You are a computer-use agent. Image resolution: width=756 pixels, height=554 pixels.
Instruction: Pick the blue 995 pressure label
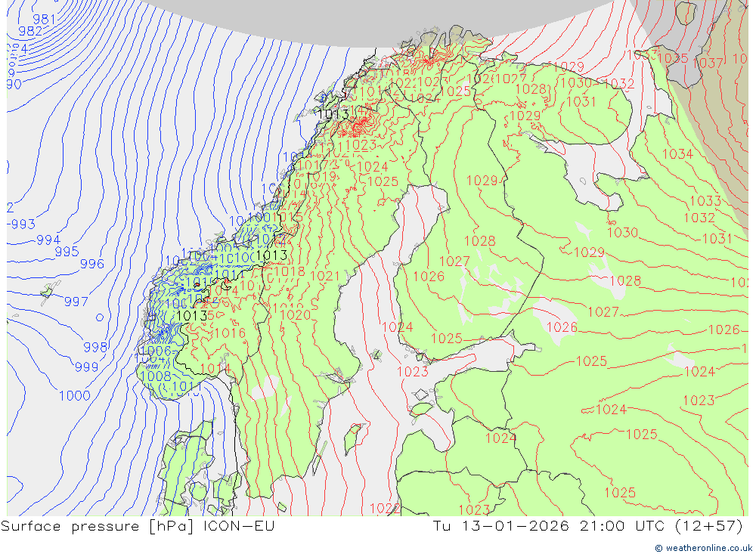[67, 252]
